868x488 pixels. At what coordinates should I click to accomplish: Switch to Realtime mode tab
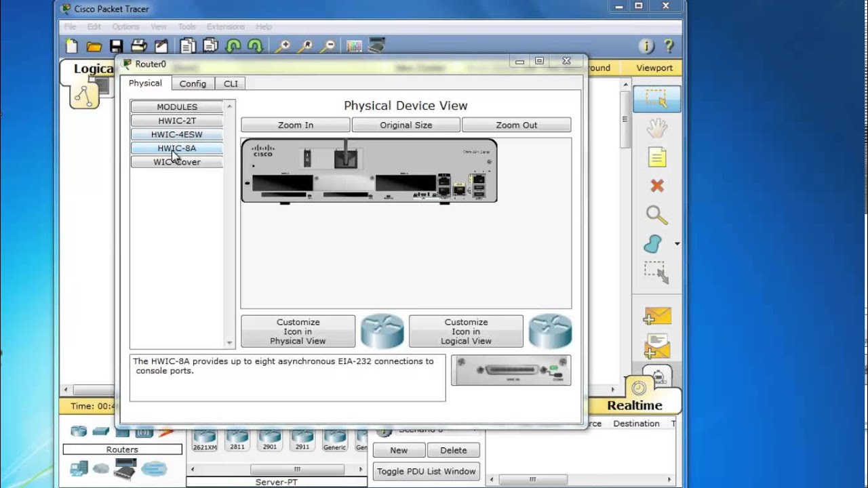click(634, 405)
